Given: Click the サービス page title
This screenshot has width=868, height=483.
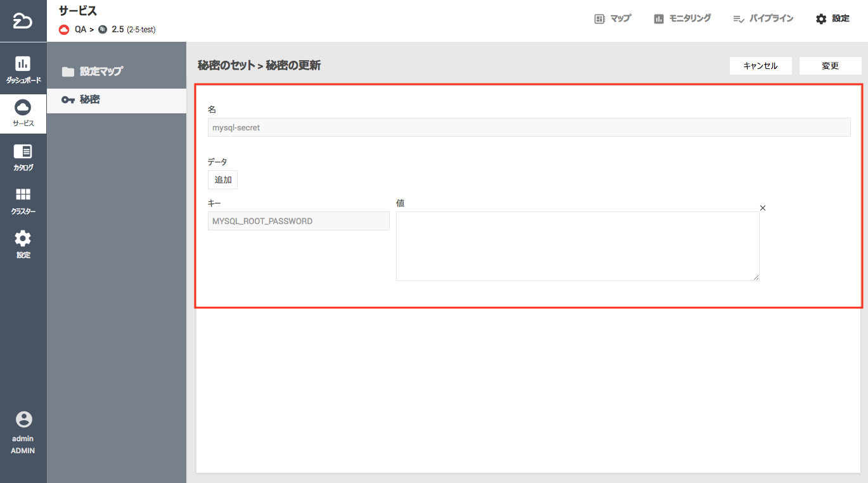Looking at the screenshot, I should 78,11.
